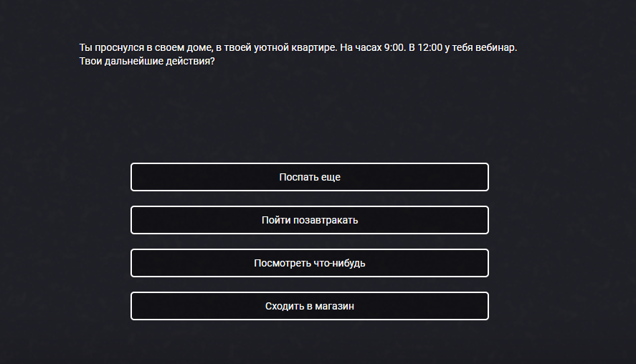Click the "Поспать еще" answer button
Image resolution: width=636 pixels, height=364 pixels.
310,177
